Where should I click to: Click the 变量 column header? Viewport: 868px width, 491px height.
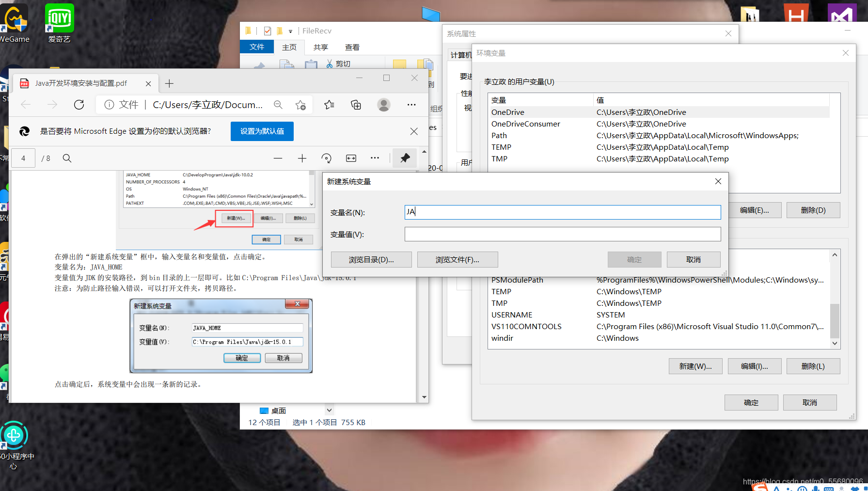(x=541, y=100)
